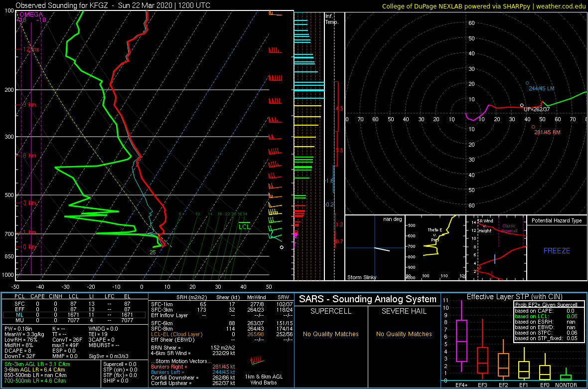Click the PW = 0.18in value
588x389 pixels.
point(19,329)
